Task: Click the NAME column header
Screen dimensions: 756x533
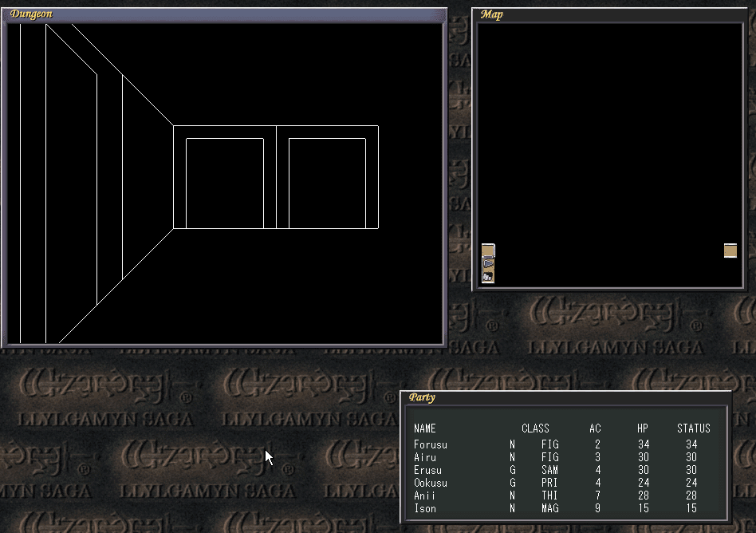Action: click(425, 428)
